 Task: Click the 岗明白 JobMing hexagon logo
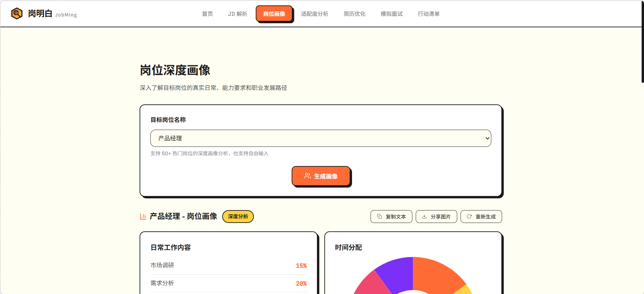click(17, 13)
